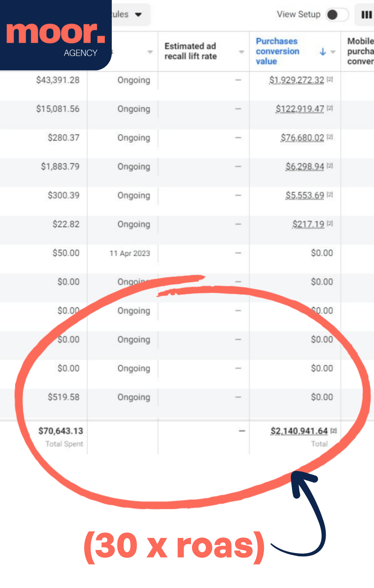Click the 11 Apr 2023 end date cell
The width and height of the screenshot is (374, 588).
pos(130,253)
